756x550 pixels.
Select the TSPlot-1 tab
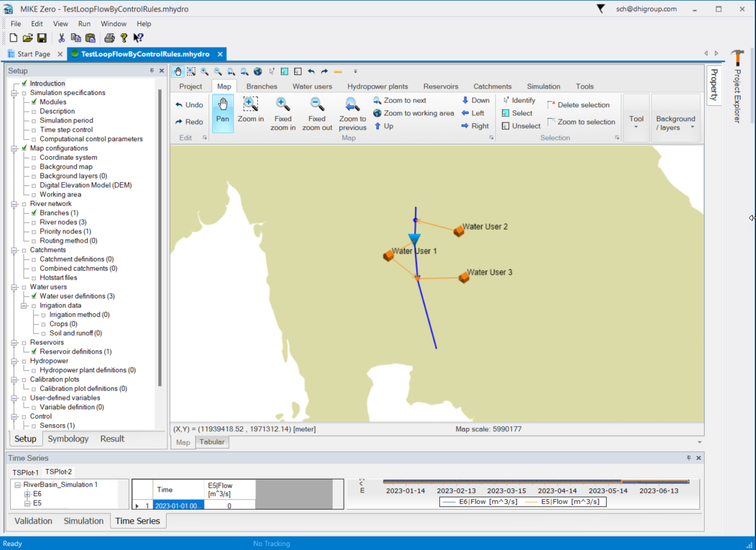(x=25, y=472)
